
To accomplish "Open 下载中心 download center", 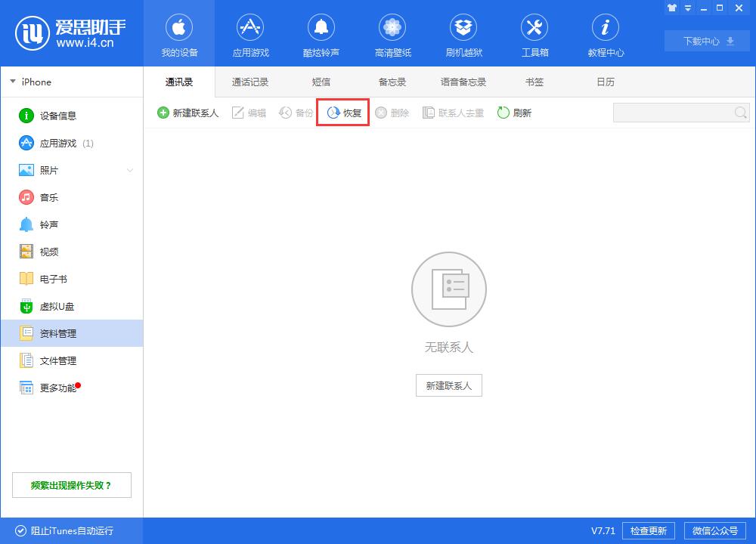I will coord(708,41).
